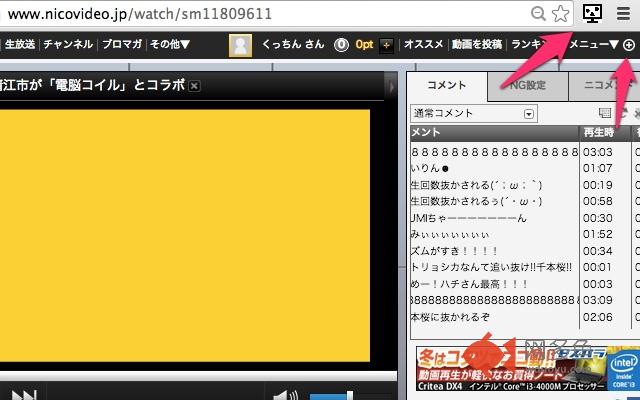Image resolution: width=640 pixels, height=400 pixels.
Task: Click the coin icon showing 0
Action: point(341,44)
